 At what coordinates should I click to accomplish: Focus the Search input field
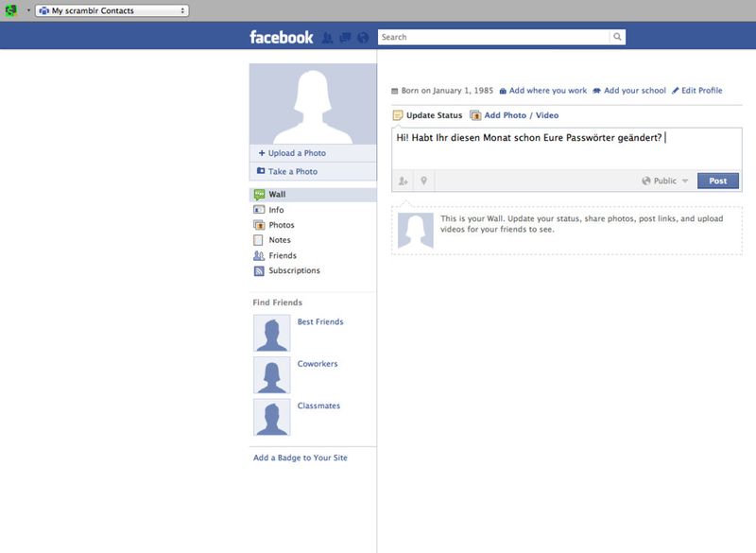click(493, 37)
